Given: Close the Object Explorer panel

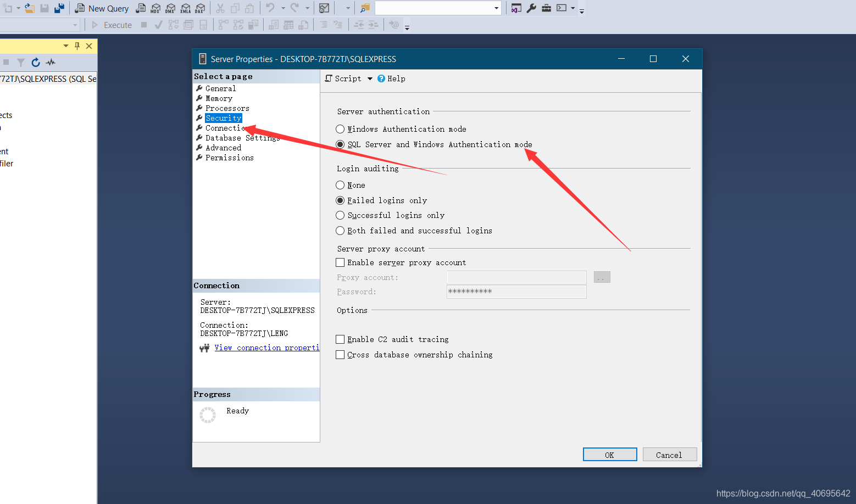Looking at the screenshot, I should point(89,46).
